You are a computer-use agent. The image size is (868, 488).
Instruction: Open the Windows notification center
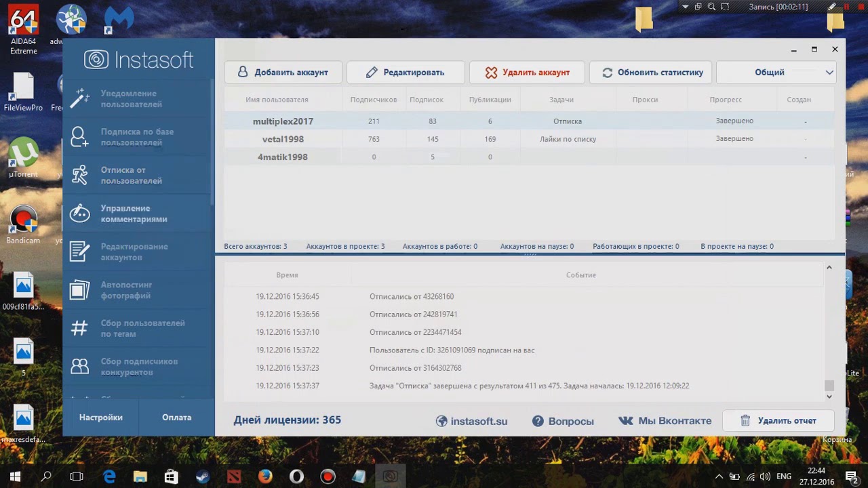pyautogui.click(x=851, y=476)
